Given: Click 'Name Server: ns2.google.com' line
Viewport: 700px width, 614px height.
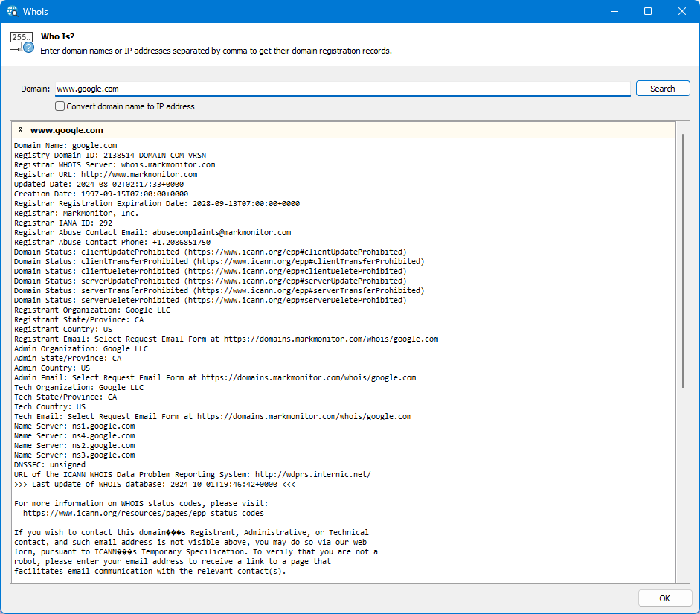Looking at the screenshot, I should [74, 446].
